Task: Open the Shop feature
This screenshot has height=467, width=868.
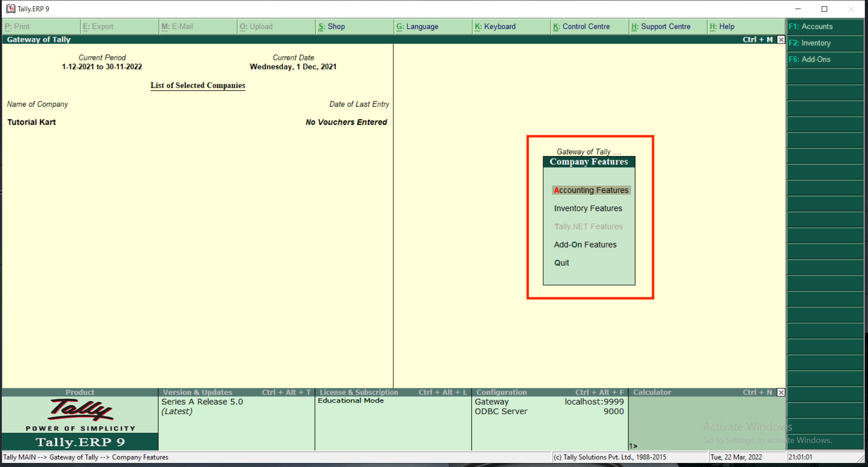Action: pos(332,26)
